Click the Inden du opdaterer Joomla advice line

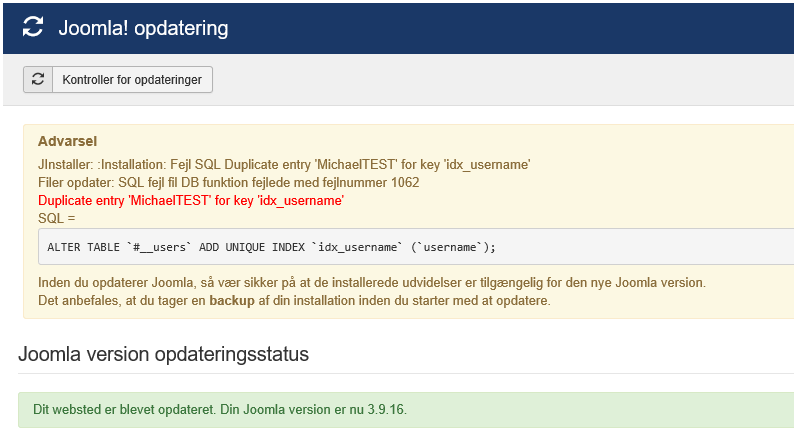[x=371, y=282]
